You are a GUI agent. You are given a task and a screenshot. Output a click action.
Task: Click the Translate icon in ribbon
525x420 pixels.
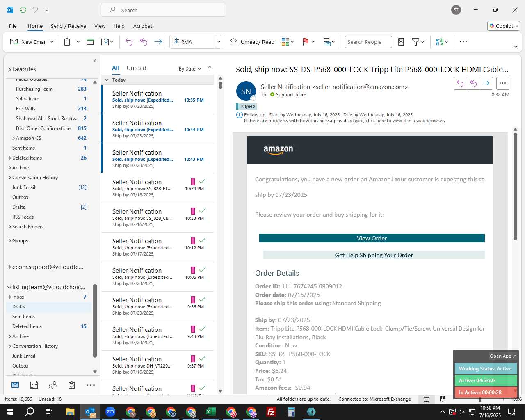pyautogui.click(x=440, y=42)
